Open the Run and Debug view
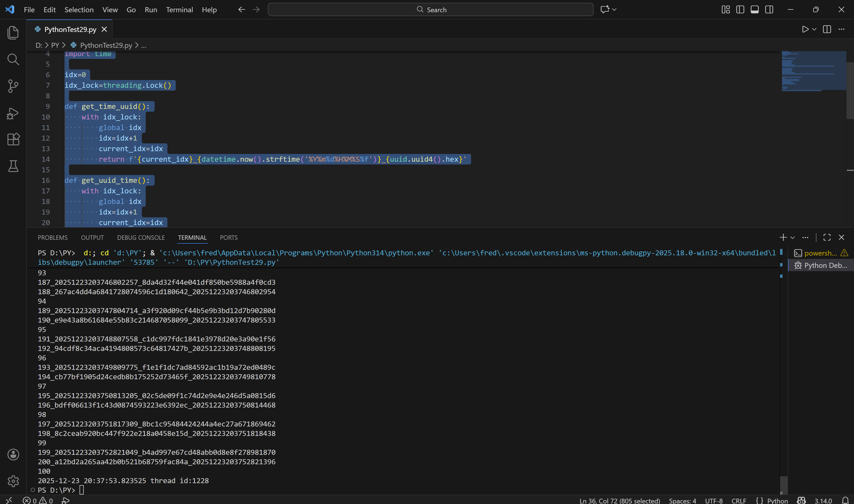854x504 pixels. [13, 113]
